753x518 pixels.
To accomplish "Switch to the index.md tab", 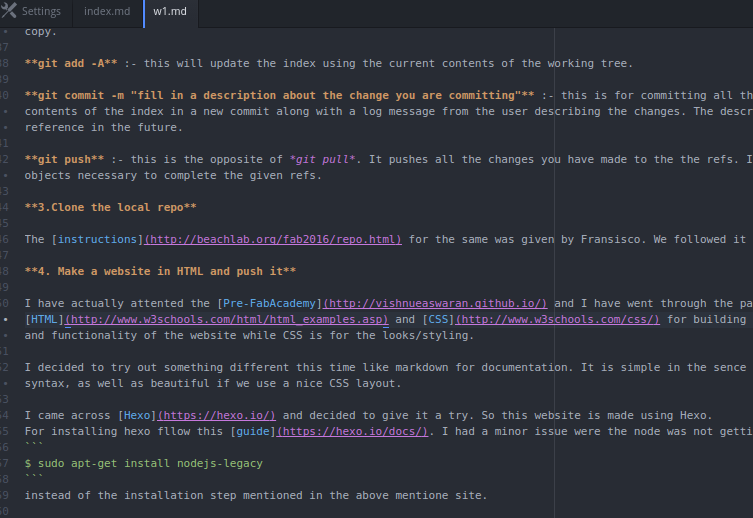I will [107, 11].
